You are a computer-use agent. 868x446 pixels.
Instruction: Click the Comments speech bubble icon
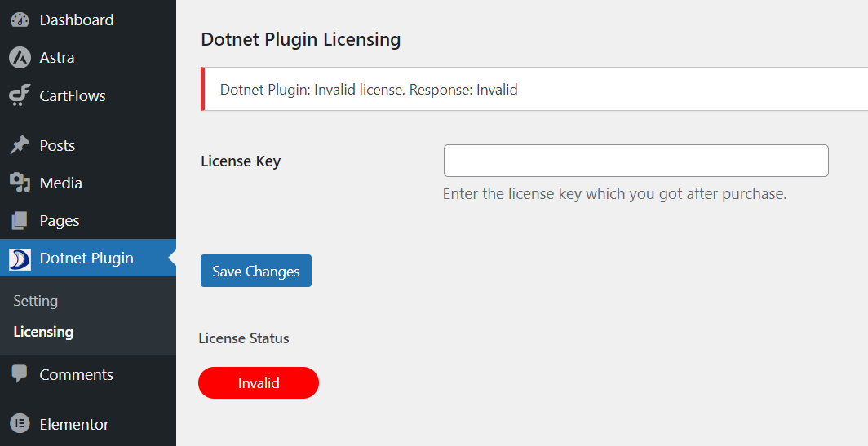click(x=20, y=374)
